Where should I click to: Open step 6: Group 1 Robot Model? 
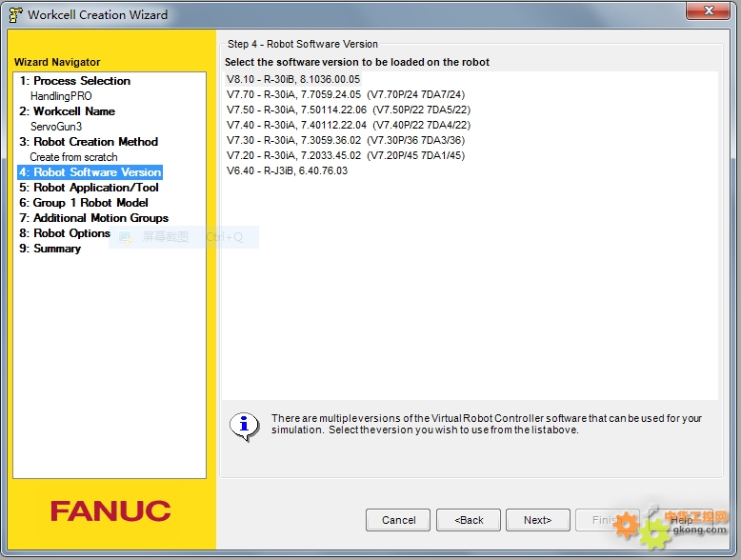(x=84, y=203)
